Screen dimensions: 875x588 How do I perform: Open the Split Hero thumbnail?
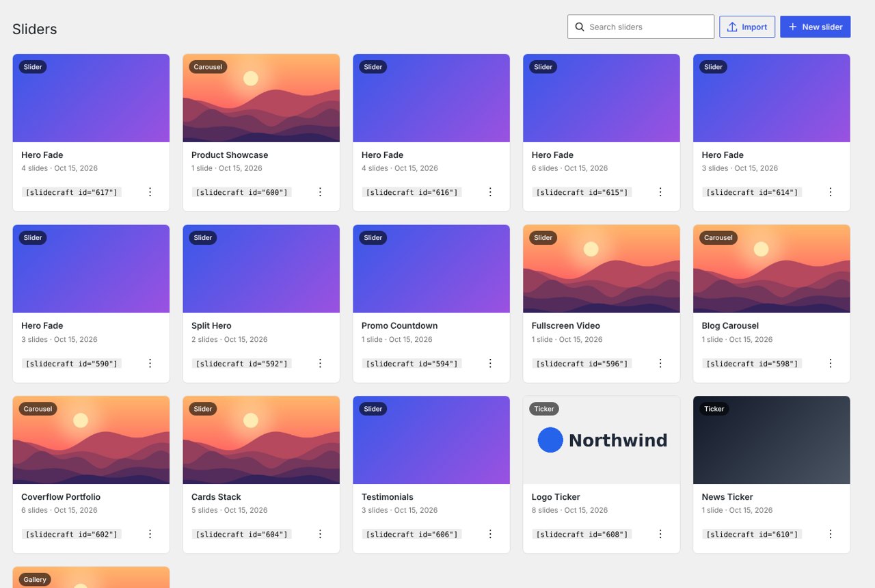coord(261,269)
